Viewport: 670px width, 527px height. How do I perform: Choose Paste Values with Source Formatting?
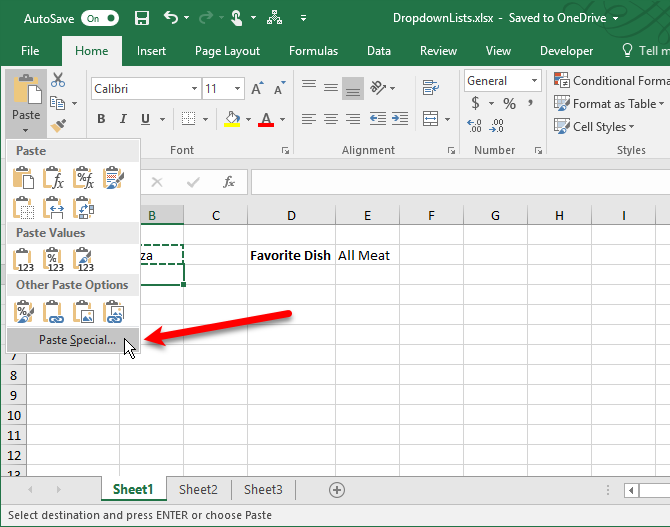tap(84, 260)
